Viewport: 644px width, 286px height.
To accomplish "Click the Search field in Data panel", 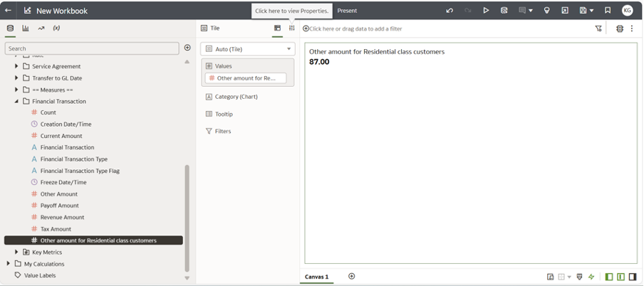I will pos(91,48).
